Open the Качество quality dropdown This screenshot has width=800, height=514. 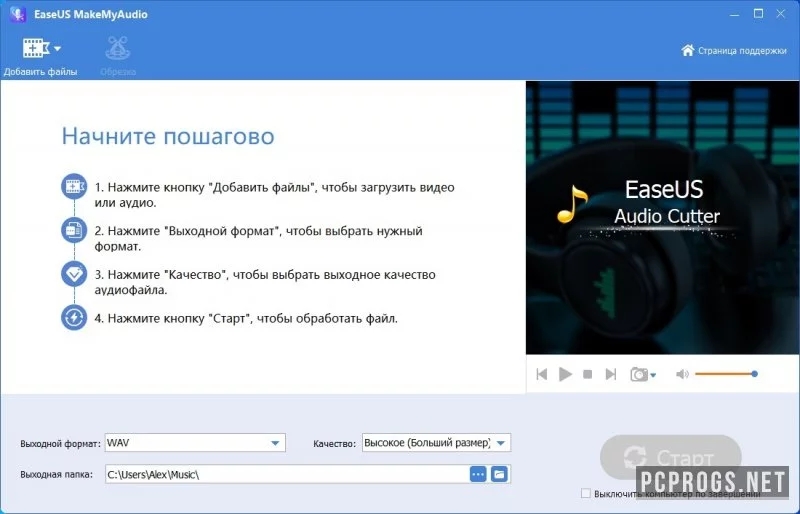point(436,443)
